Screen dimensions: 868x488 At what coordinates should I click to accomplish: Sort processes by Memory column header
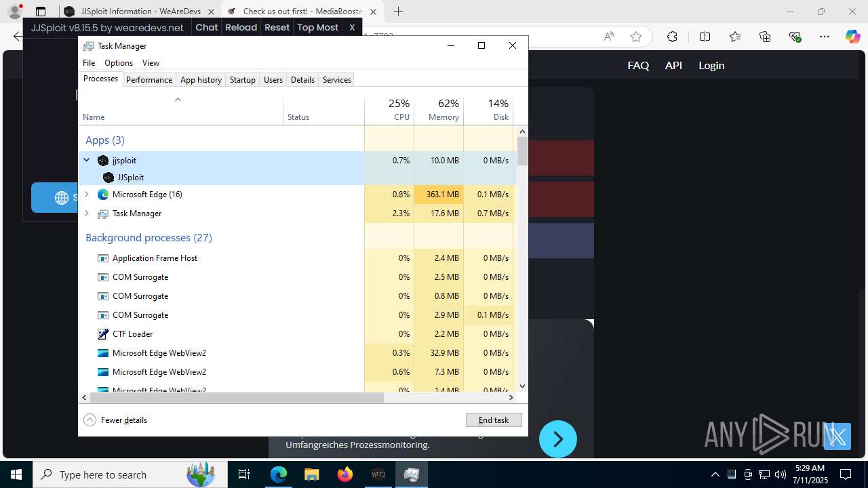click(439, 110)
